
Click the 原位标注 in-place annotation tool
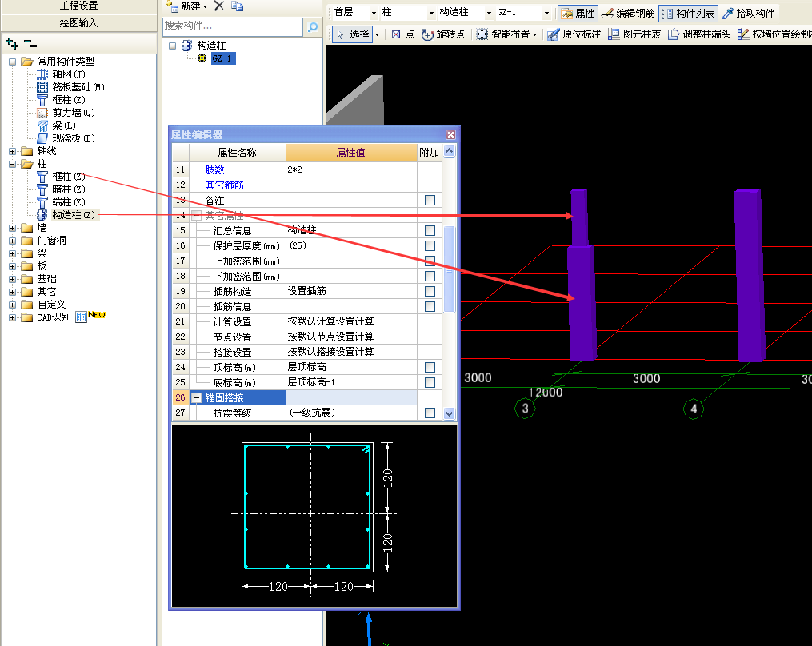(x=574, y=34)
